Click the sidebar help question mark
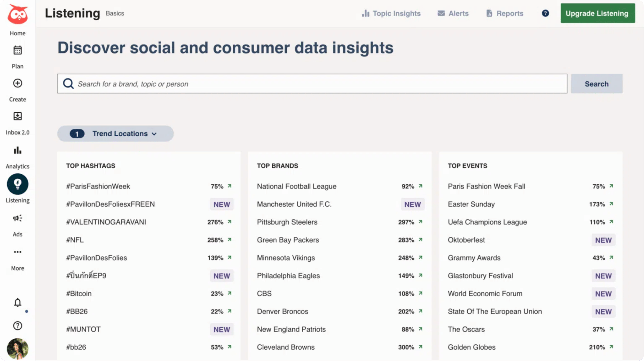The width and height of the screenshot is (644, 361). (x=17, y=325)
